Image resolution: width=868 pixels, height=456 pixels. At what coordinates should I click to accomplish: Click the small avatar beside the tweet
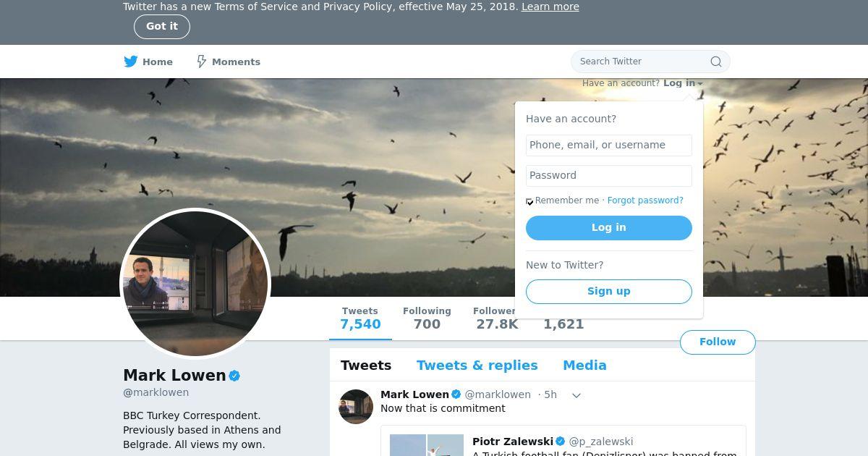pyautogui.click(x=356, y=407)
